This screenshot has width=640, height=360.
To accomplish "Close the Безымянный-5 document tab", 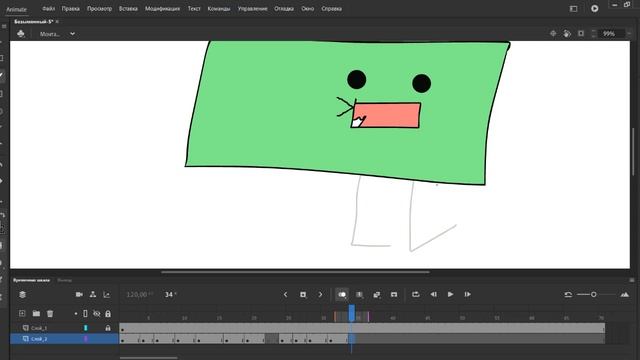I will (57, 22).
